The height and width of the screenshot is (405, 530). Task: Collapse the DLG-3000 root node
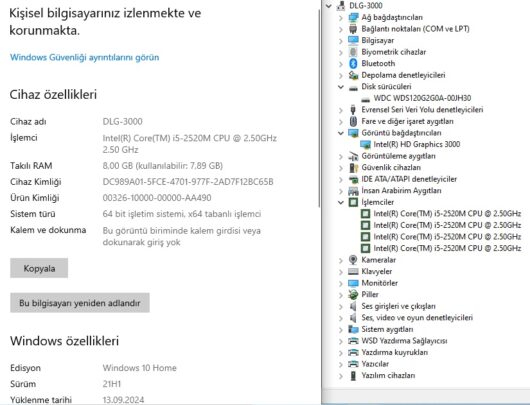(328, 5)
